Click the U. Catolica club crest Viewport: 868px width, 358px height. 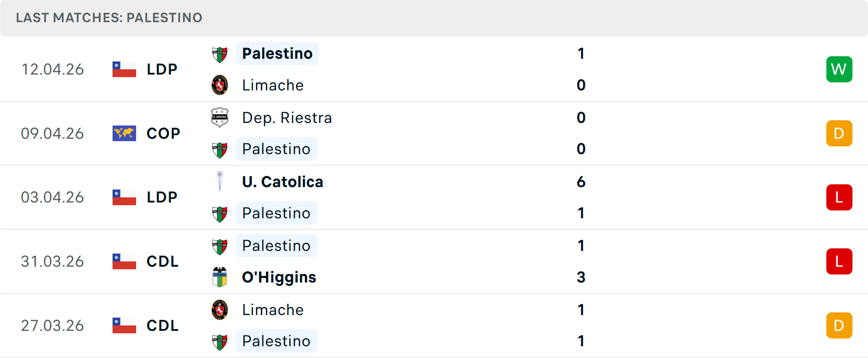(x=220, y=182)
